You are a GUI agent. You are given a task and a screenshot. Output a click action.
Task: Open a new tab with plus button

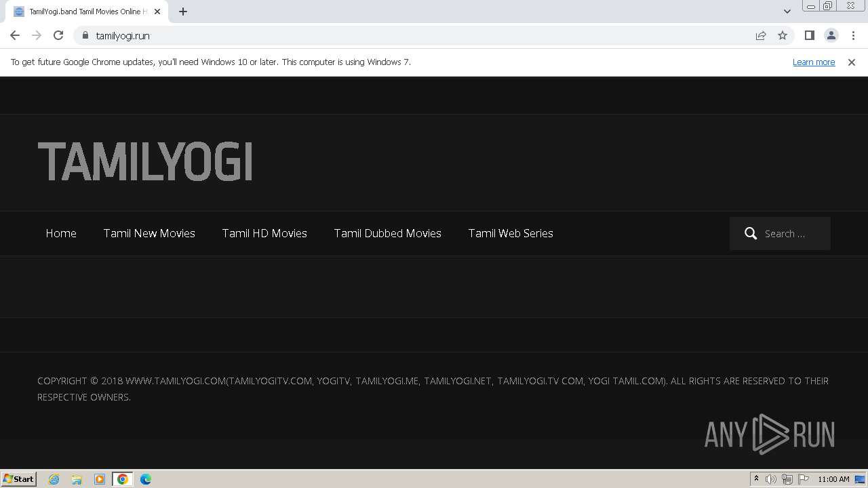click(183, 12)
